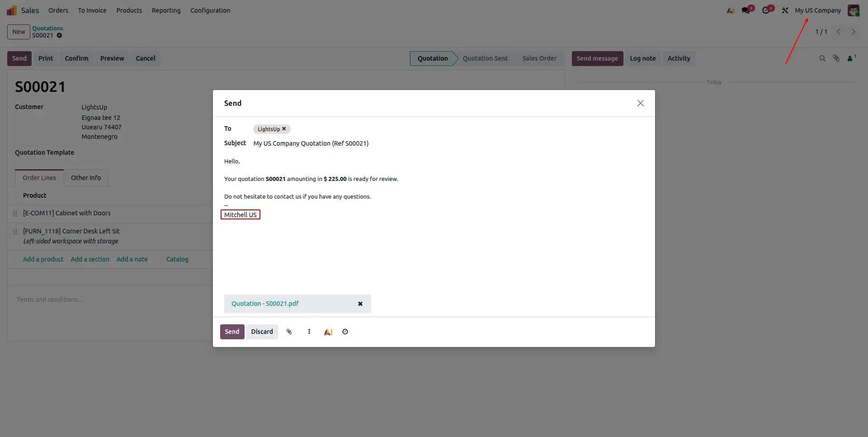Remove the Quotation - S00021.pdf attachment
This screenshot has height=437, width=868.
360,304
